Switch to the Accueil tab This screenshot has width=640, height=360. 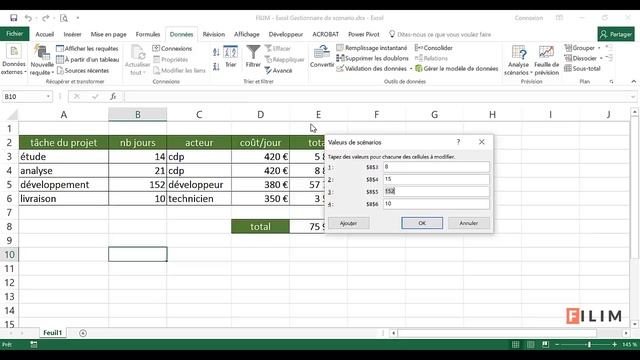tap(44, 34)
